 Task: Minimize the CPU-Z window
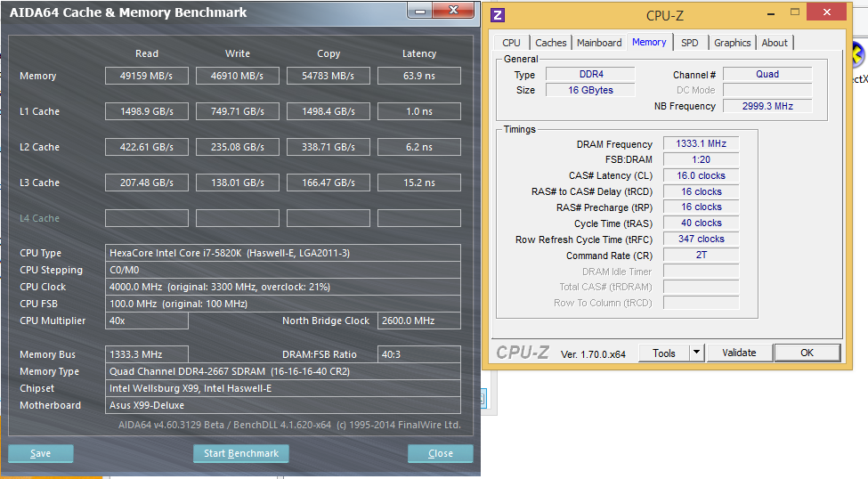[770, 13]
